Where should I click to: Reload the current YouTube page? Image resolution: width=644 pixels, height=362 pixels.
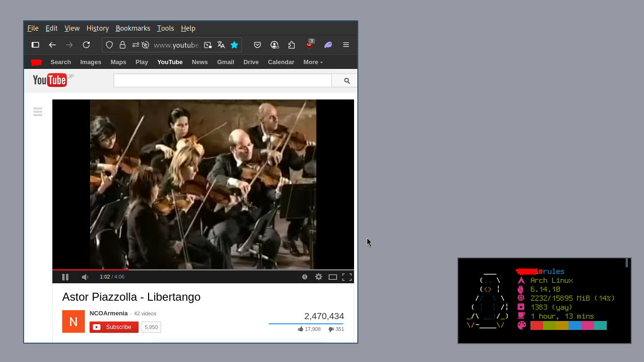86,45
